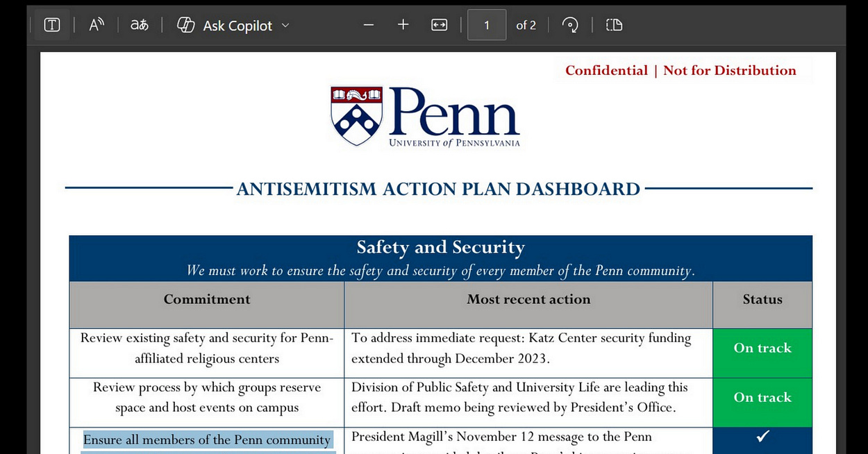Click the italic subtitle about safety and security
This screenshot has width=868, height=454.
point(440,271)
